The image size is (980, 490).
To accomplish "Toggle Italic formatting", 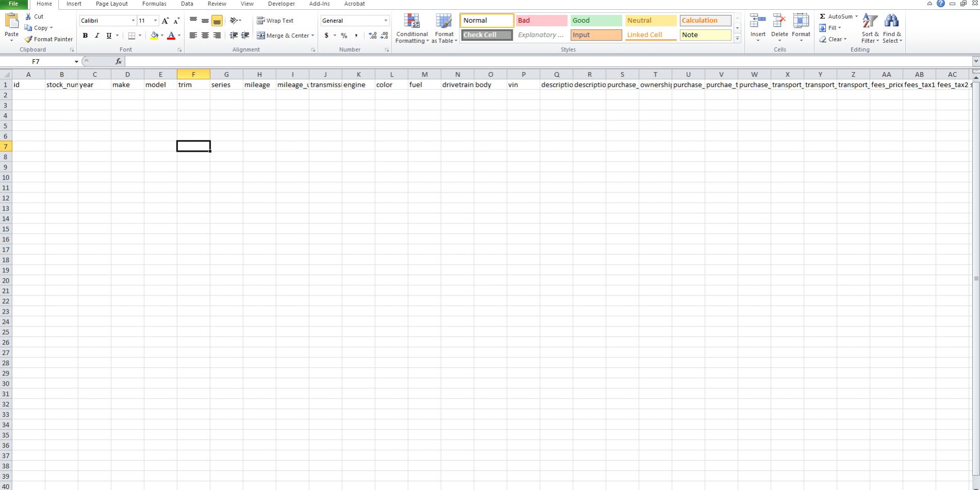I will (x=96, y=36).
